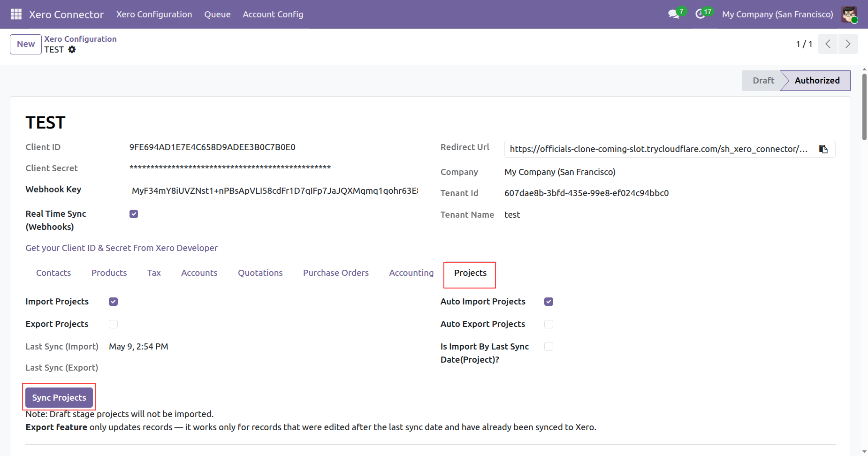Enable the Export Projects checkbox
The height and width of the screenshot is (456, 868).
[x=113, y=324]
